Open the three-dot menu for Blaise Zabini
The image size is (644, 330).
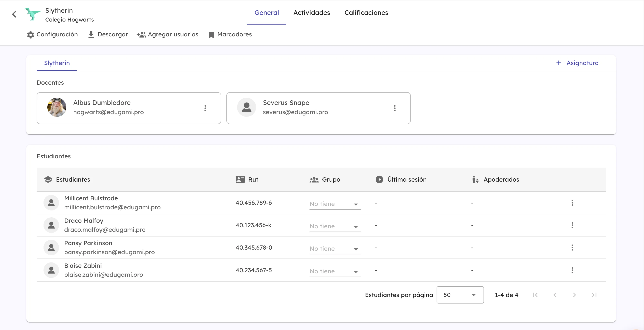tap(572, 270)
